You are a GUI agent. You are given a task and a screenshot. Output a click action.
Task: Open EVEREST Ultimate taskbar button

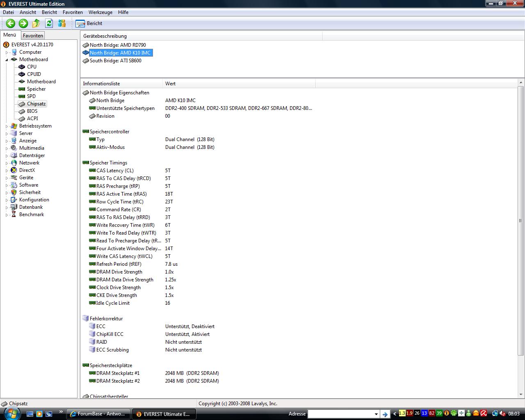pyautogui.click(x=164, y=414)
